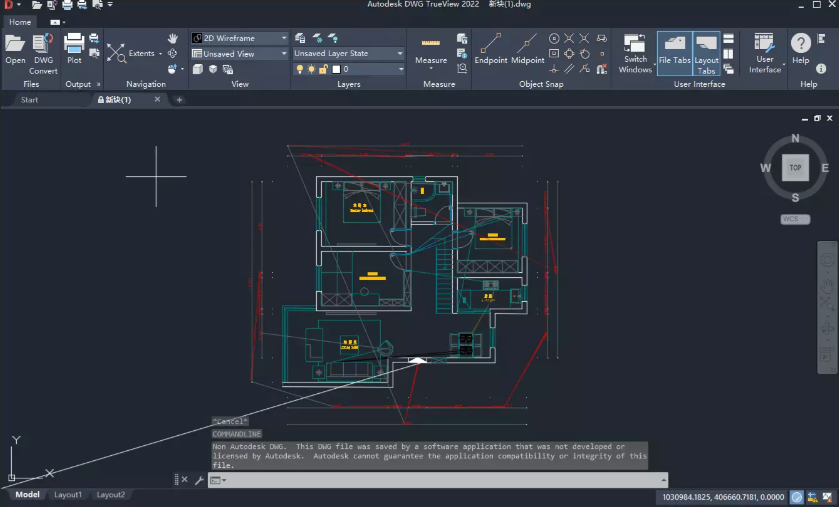Toggle the Endpoint object snap
This screenshot has width=839, height=507.
pyautogui.click(x=490, y=47)
